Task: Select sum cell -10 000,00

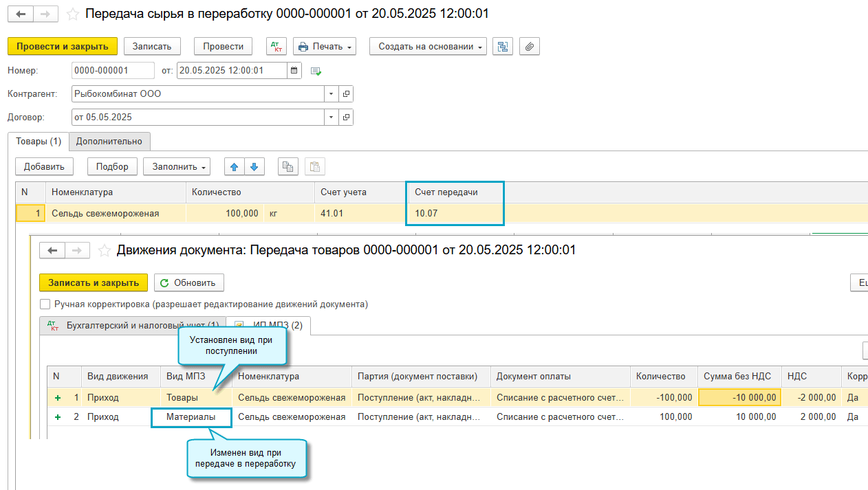Action: click(x=739, y=397)
